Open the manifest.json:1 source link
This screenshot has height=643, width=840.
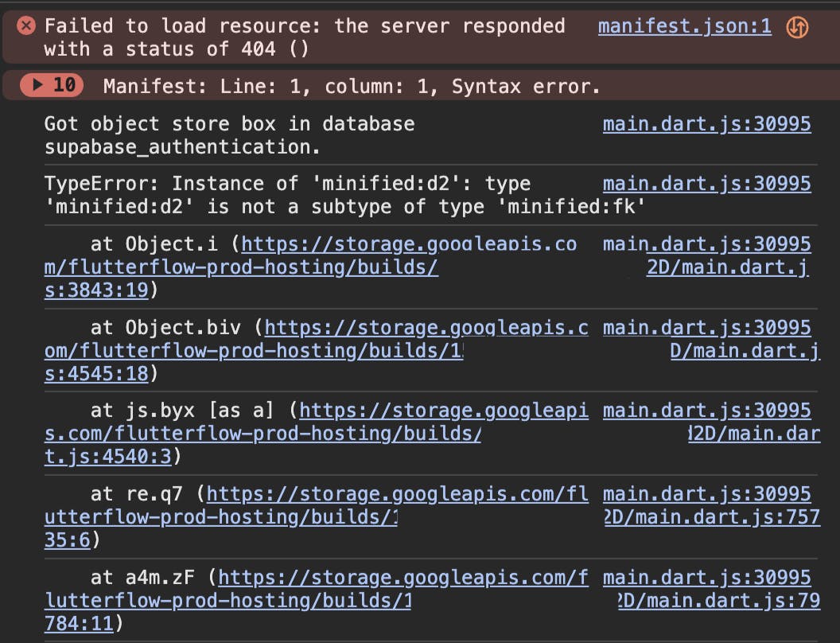coord(684,26)
